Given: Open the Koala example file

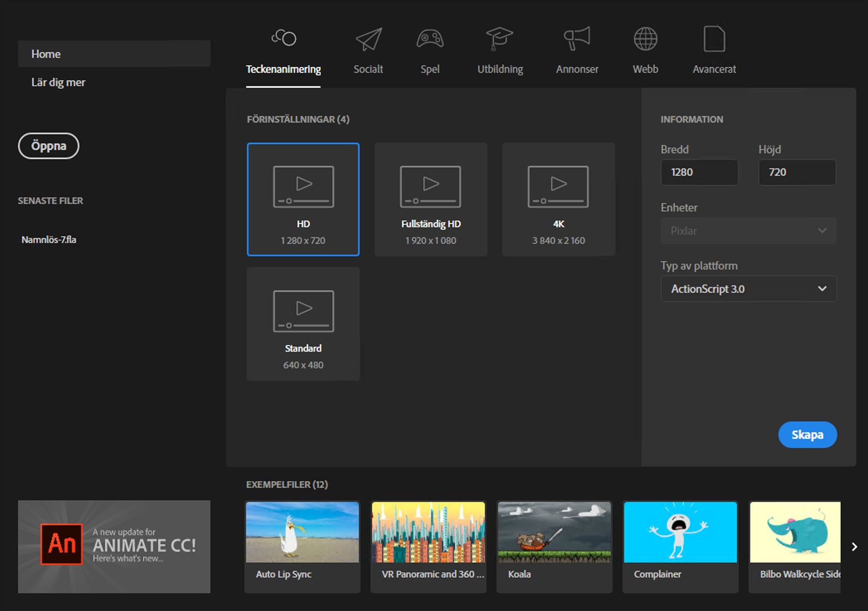Looking at the screenshot, I should point(555,547).
